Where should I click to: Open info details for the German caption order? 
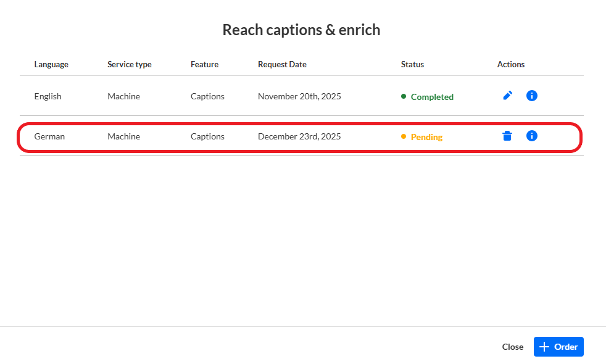(531, 136)
